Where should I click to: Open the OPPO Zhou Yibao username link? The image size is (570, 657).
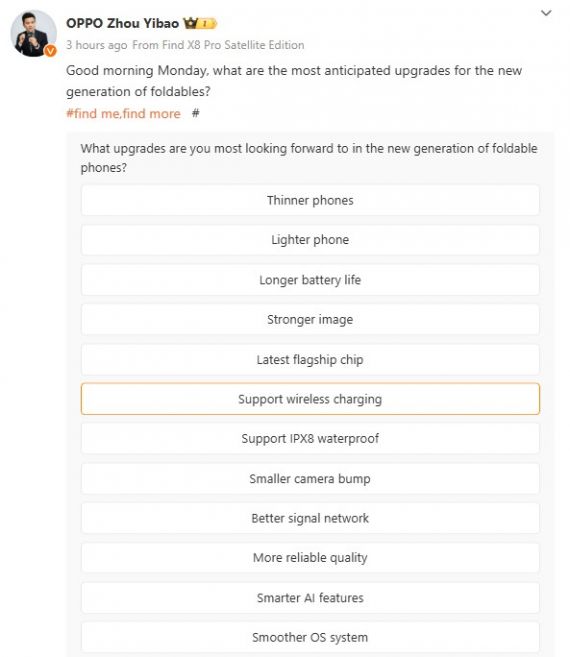coord(122,23)
